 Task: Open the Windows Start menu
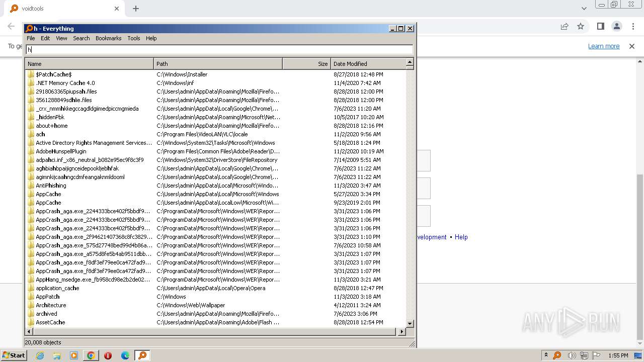[14, 355]
